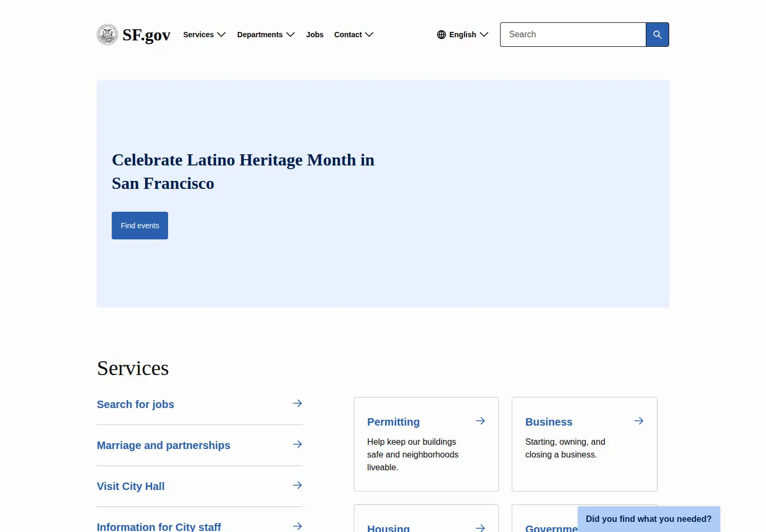
Task: Open the 'Did you find what you needed?' feedback
Action: [x=649, y=519]
